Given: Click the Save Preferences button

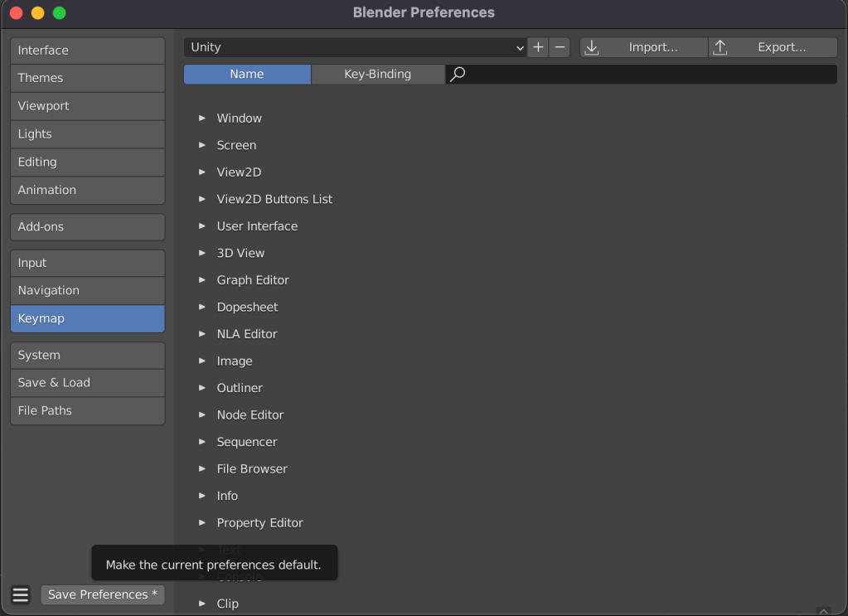Looking at the screenshot, I should (102, 594).
